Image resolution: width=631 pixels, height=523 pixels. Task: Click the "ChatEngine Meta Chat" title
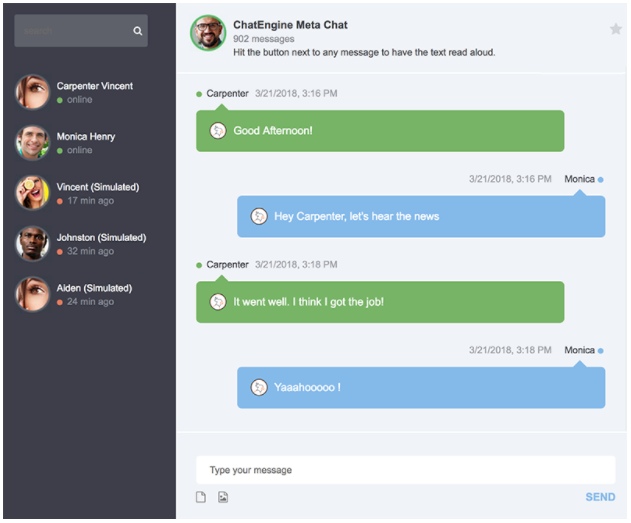[290, 25]
